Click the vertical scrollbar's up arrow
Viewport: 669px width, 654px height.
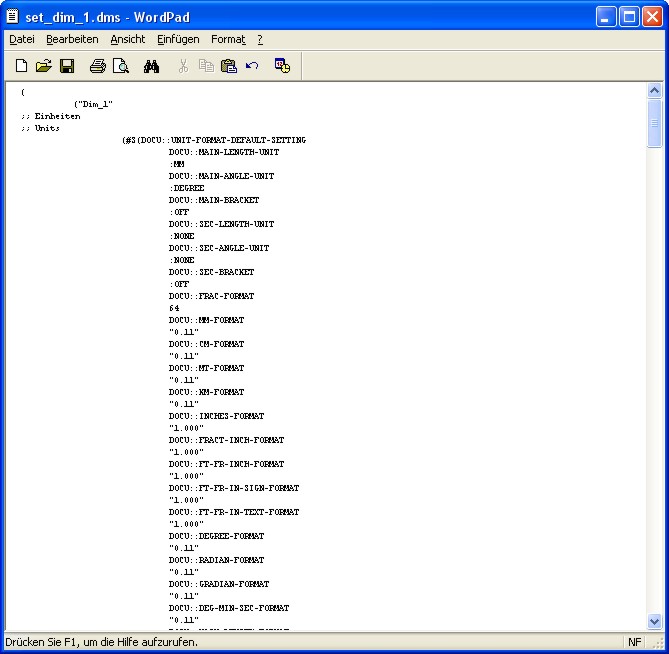coord(655,91)
